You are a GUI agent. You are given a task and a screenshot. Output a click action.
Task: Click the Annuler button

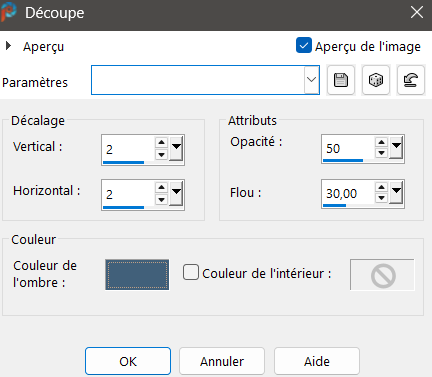[x=222, y=361]
